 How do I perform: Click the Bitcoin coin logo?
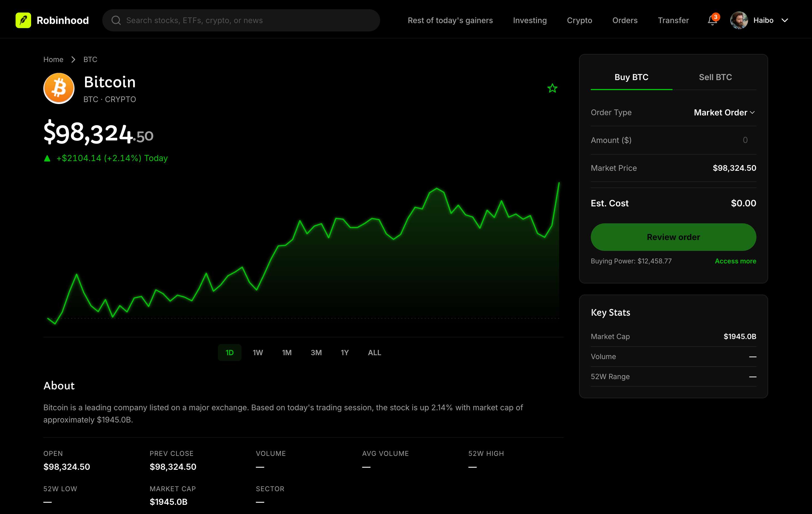59,88
